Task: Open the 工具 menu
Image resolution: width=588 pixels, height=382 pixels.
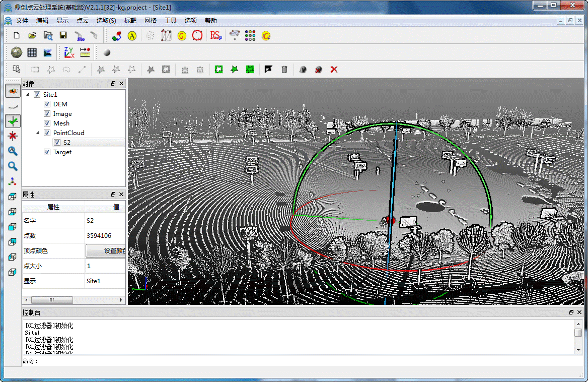Action: coord(171,21)
